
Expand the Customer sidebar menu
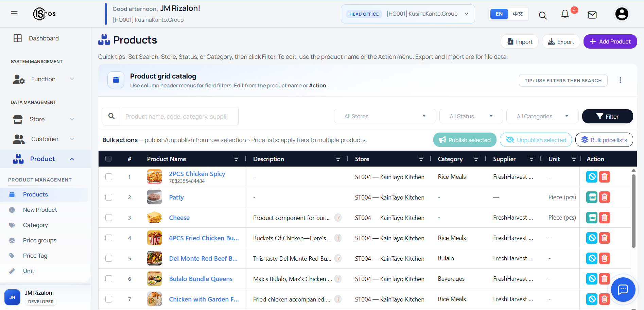(x=43, y=139)
